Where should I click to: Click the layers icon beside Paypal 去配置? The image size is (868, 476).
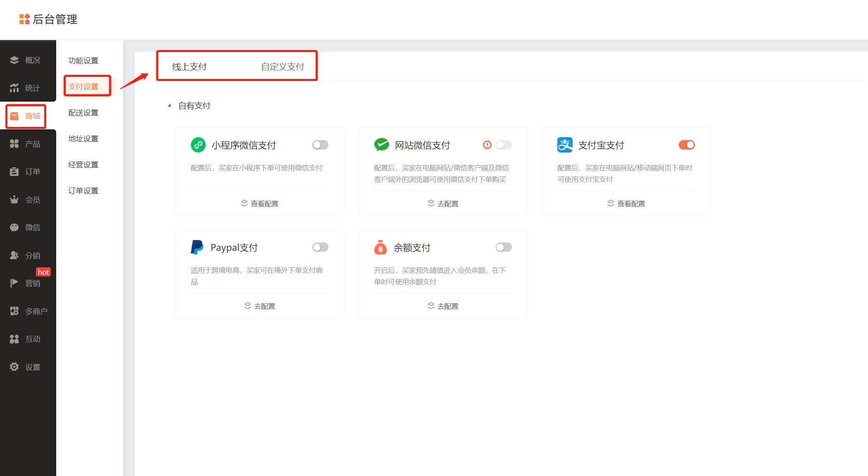pyautogui.click(x=247, y=305)
